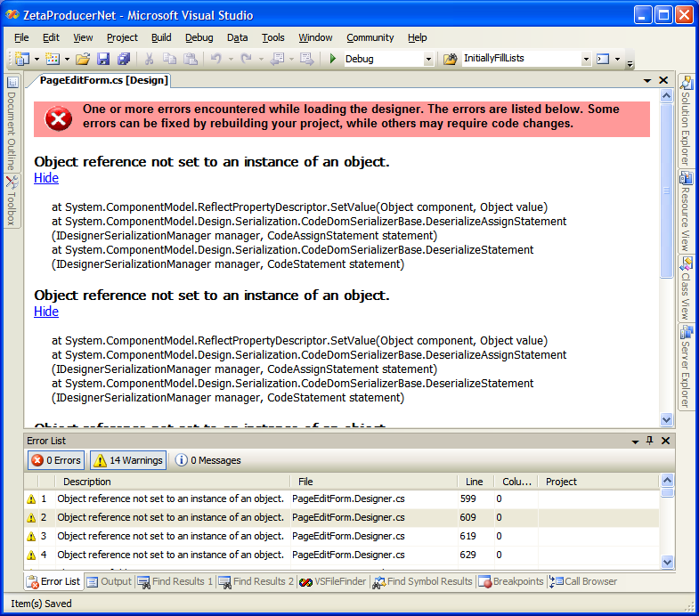Viewport: 699px width, 616px height.
Task: Sort the Error List by Project column
Action: [598, 482]
